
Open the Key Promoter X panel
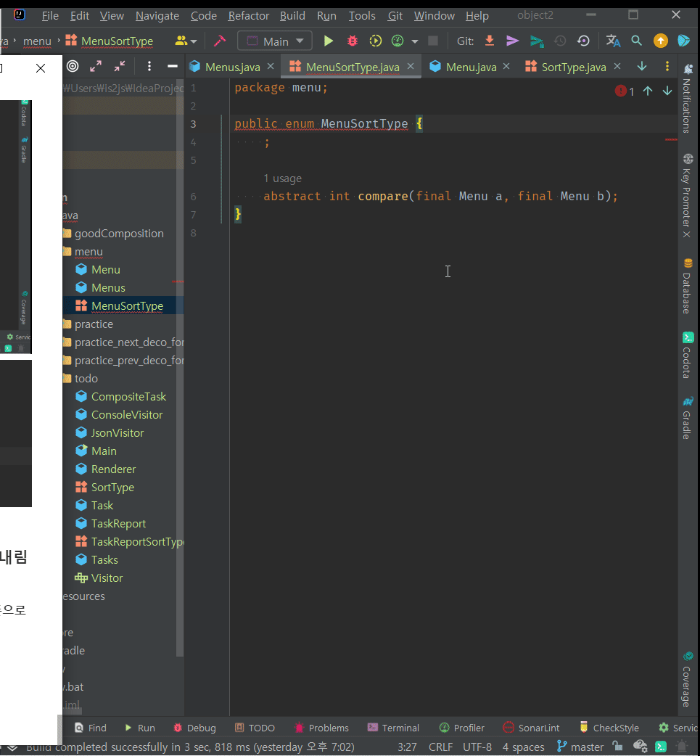click(688, 196)
